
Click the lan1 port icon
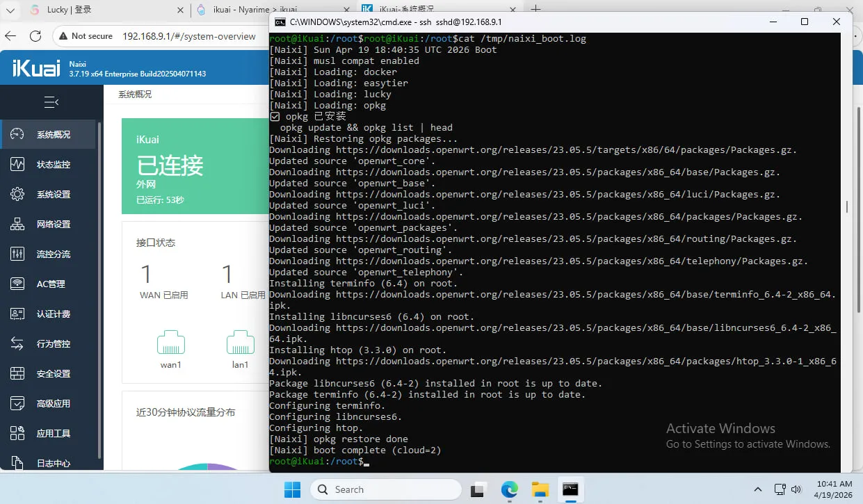240,343
